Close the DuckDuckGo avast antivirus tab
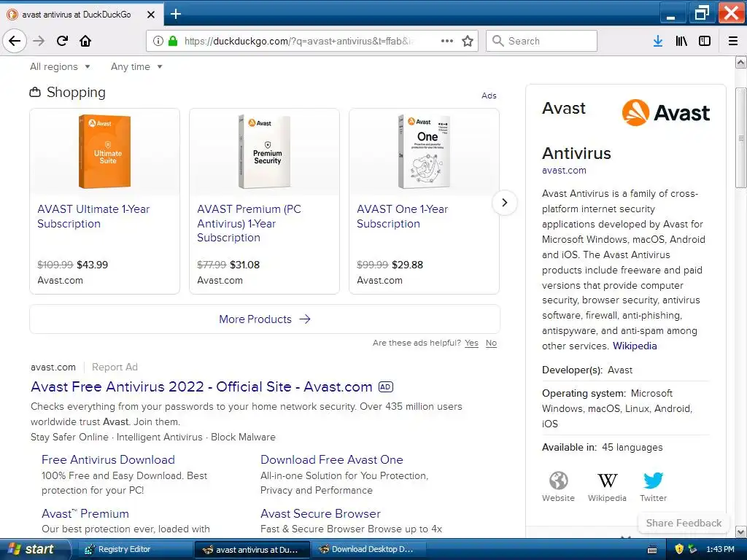747x560 pixels. pos(150,15)
